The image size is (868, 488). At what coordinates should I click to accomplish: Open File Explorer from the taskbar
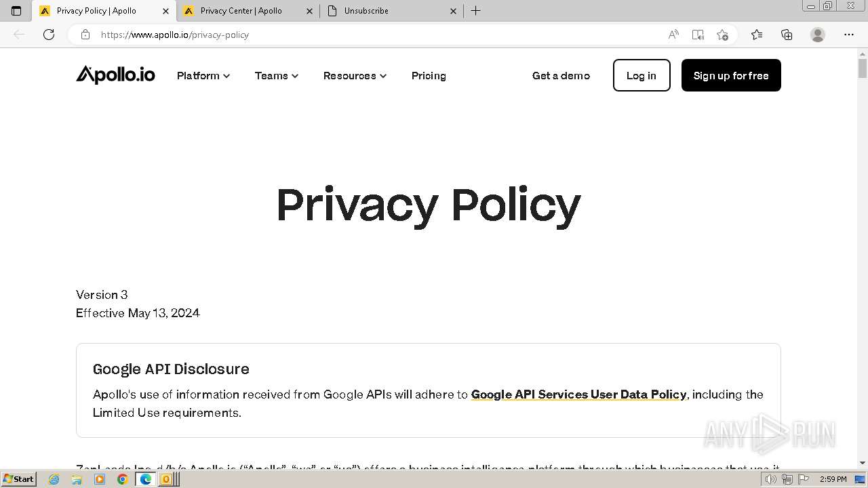77,479
